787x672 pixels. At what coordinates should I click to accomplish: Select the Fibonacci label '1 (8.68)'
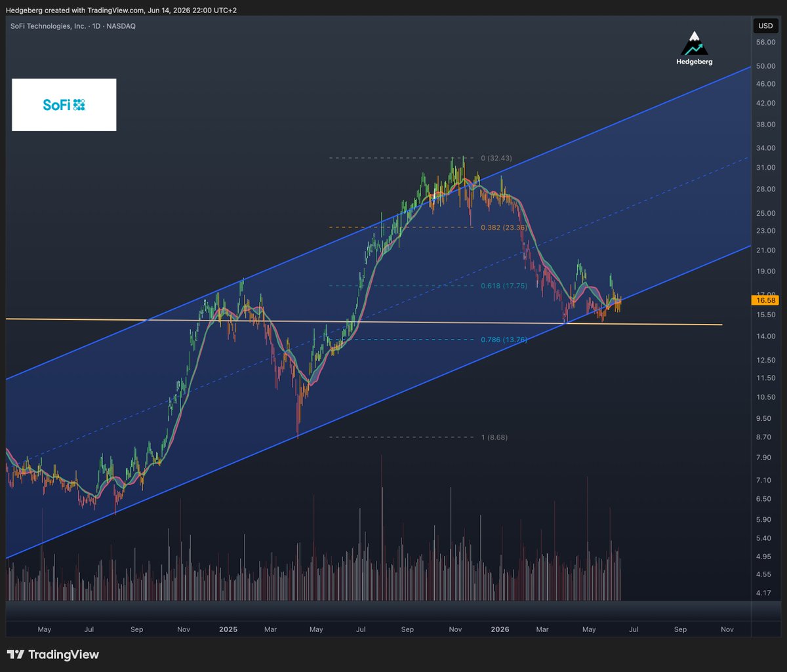495,437
